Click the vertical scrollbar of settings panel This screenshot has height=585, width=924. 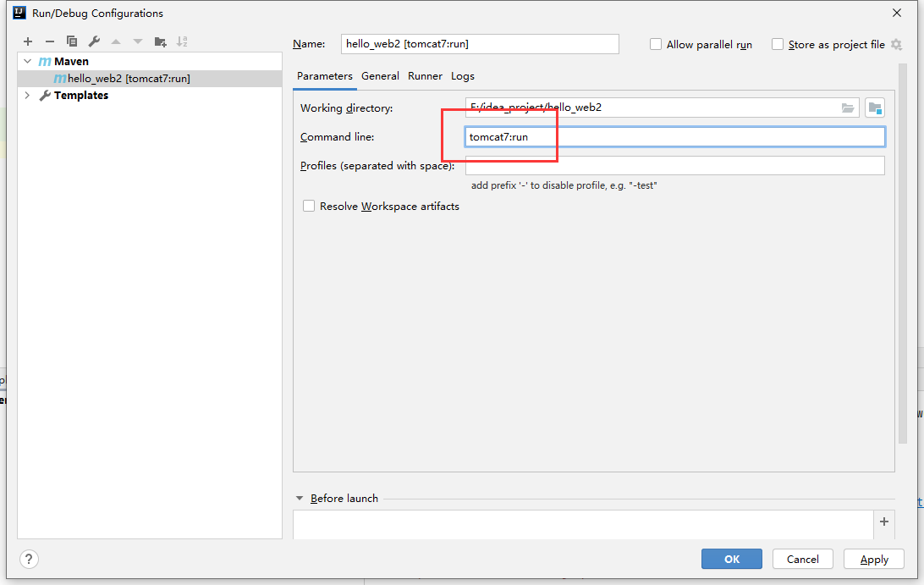902,254
